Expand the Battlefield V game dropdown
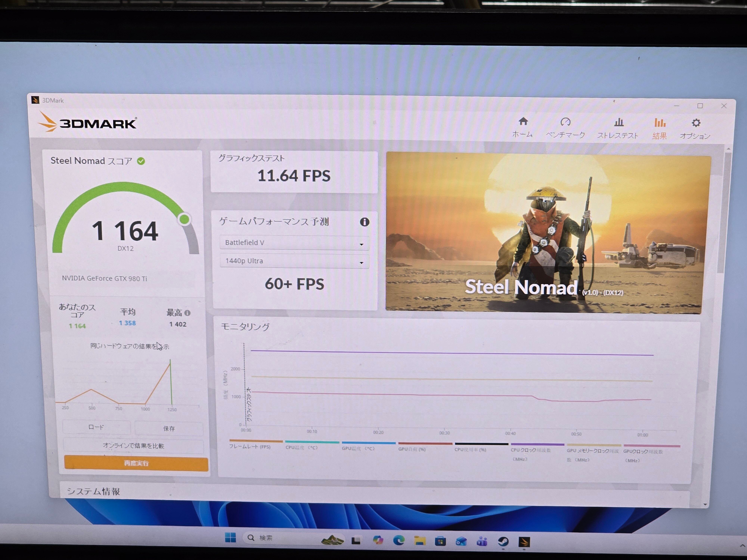Screen dimensions: 747x560 [x=294, y=243]
